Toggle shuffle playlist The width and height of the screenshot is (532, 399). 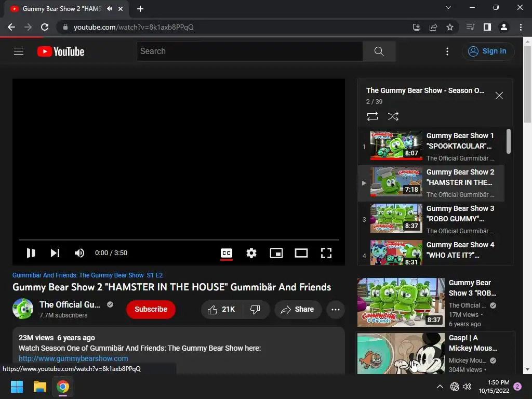coord(393,116)
